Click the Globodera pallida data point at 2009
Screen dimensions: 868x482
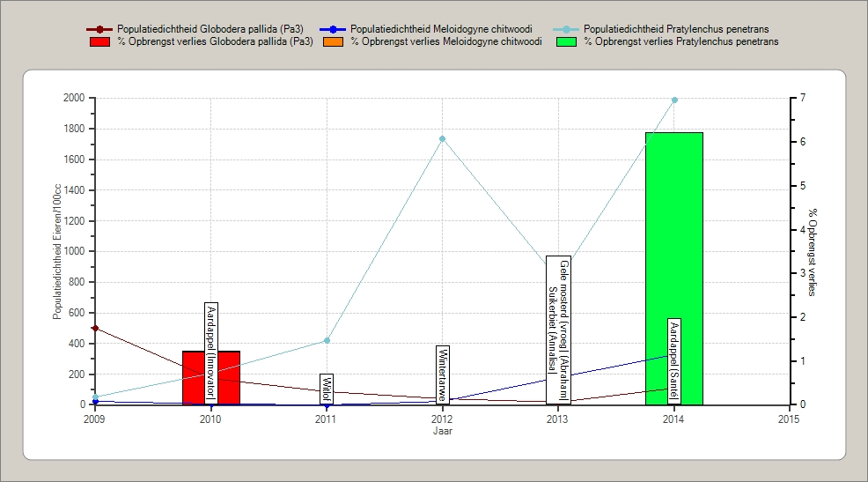95,328
